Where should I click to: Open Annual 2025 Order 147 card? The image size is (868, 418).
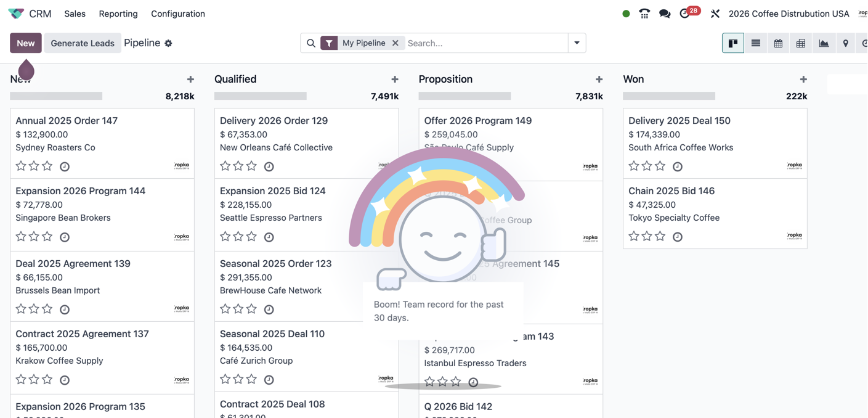102,144
